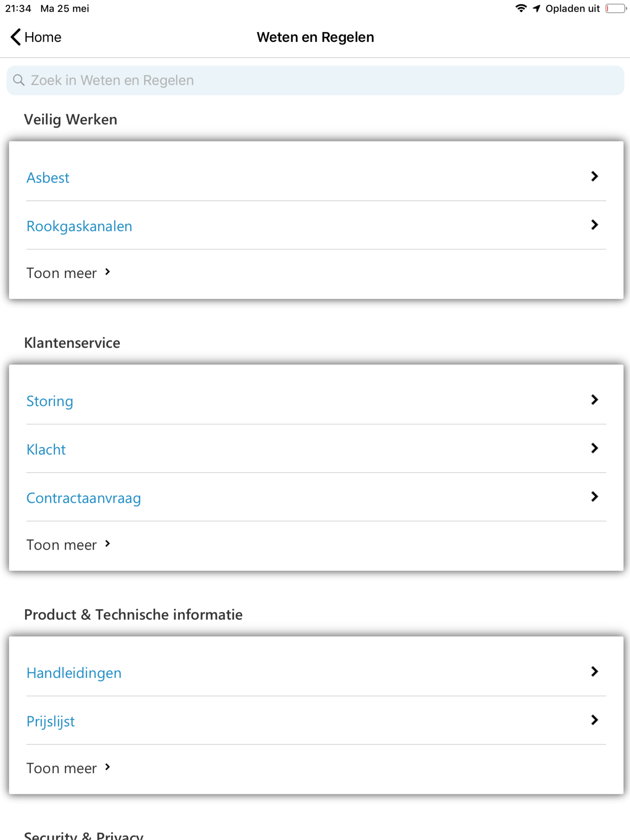Tap the chevron arrow on Storing row
The image size is (630, 840).
595,399
